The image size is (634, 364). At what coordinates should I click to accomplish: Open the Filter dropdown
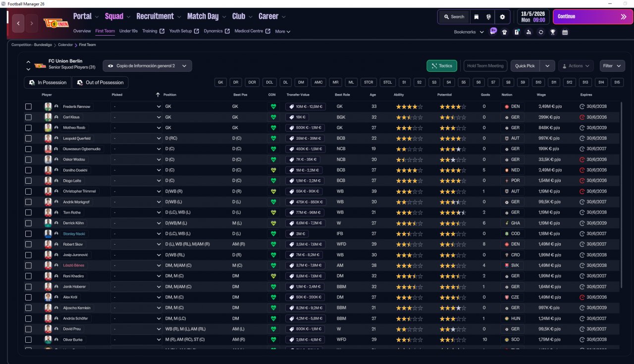[612, 66]
